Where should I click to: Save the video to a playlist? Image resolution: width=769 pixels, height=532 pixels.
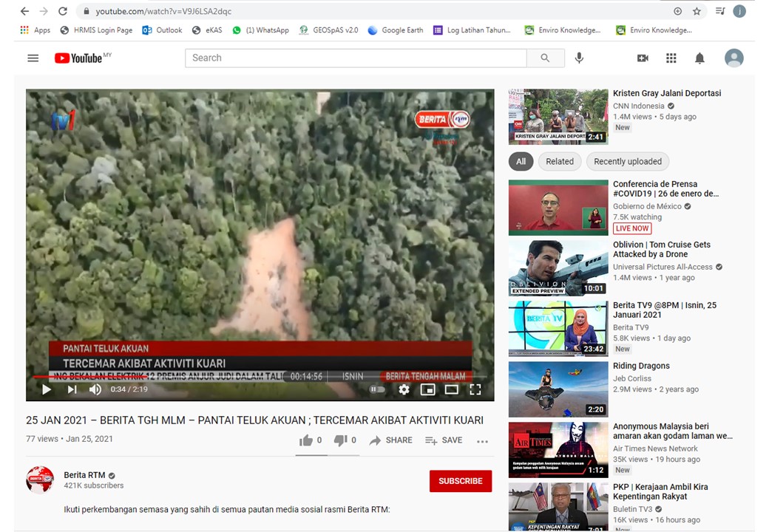point(444,440)
